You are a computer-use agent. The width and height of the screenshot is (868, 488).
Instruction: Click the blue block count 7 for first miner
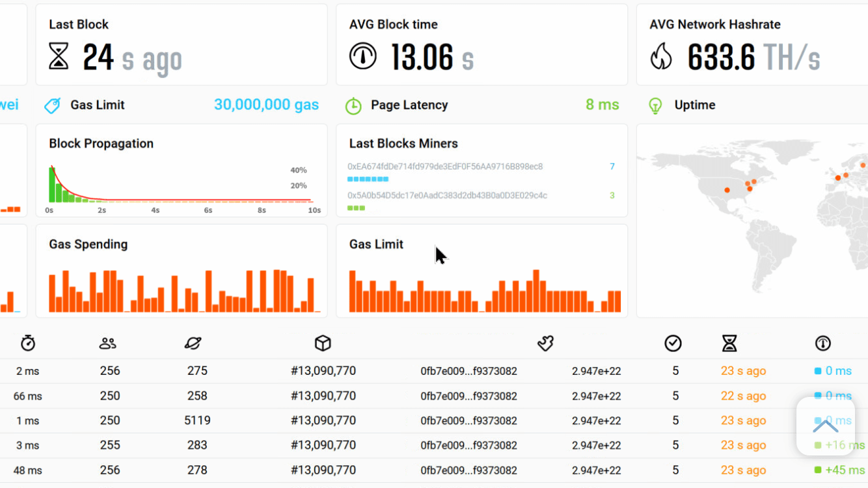pyautogui.click(x=612, y=167)
